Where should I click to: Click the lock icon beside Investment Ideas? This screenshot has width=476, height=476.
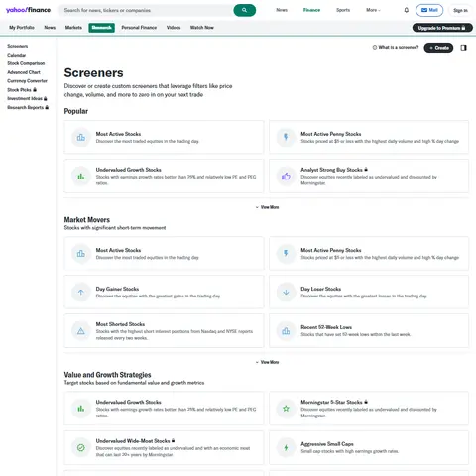[46, 98]
